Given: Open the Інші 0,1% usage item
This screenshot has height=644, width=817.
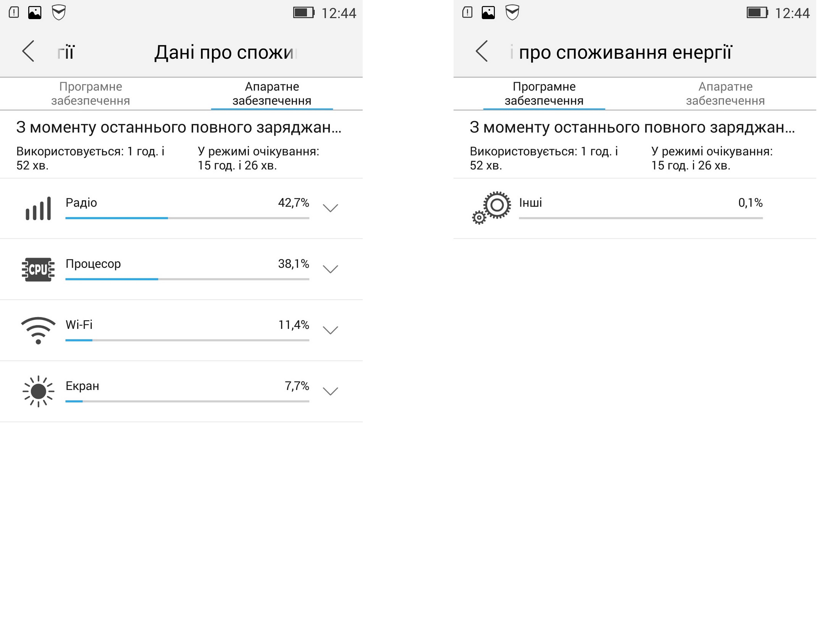Looking at the screenshot, I should 635,208.
